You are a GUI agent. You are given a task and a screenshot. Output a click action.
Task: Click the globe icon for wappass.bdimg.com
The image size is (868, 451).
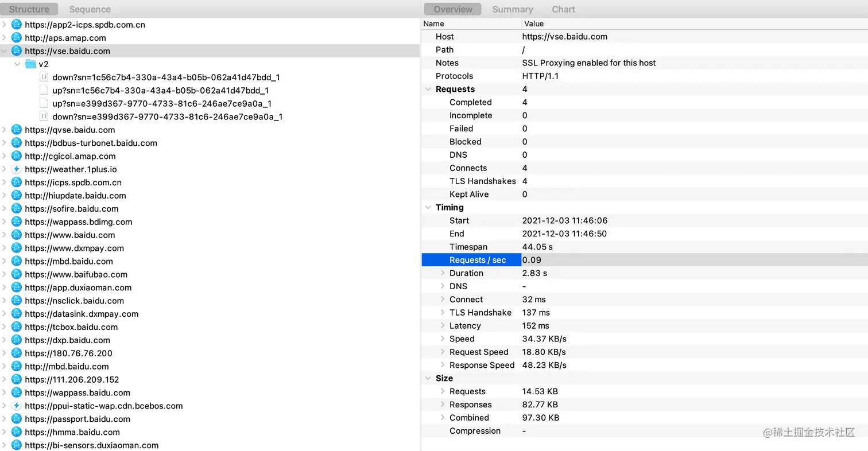[17, 222]
